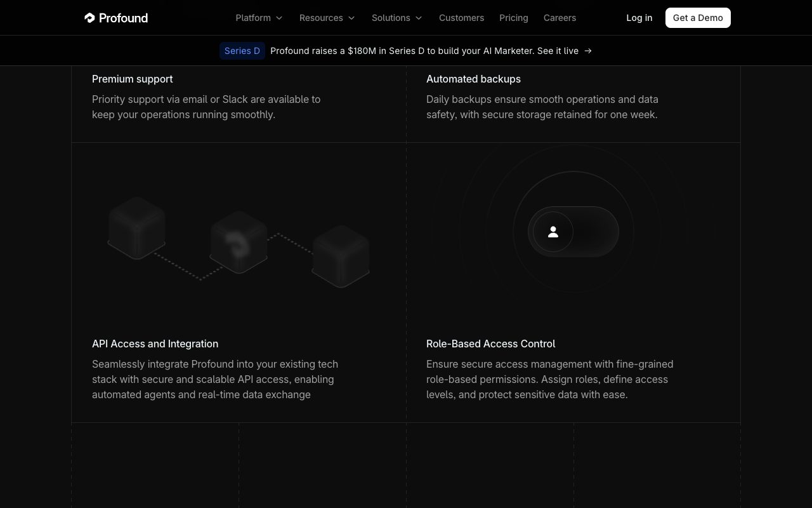Click the user avatar icon in the toggle
Image resolution: width=812 pixels, height=508 pixels.
pyautogui.click(x=553, y=232)
